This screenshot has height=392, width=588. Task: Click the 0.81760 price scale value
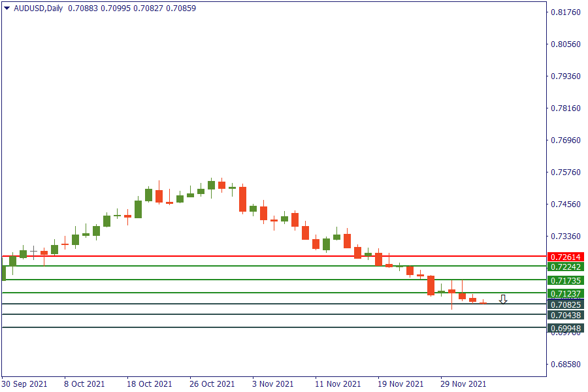566,12
